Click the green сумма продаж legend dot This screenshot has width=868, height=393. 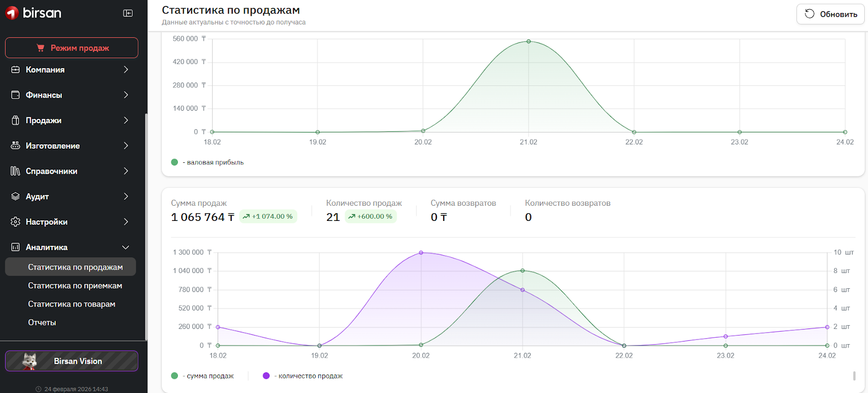175,376
